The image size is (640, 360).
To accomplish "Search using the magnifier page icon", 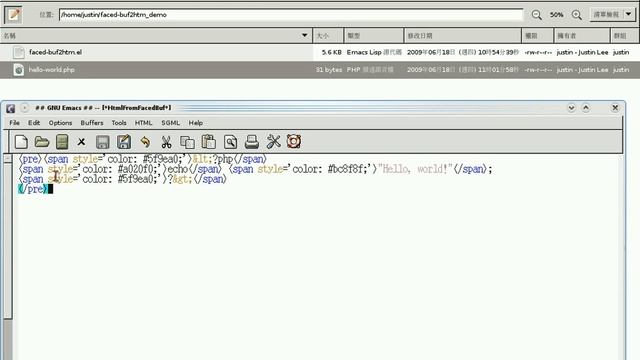I will (230, 142).
